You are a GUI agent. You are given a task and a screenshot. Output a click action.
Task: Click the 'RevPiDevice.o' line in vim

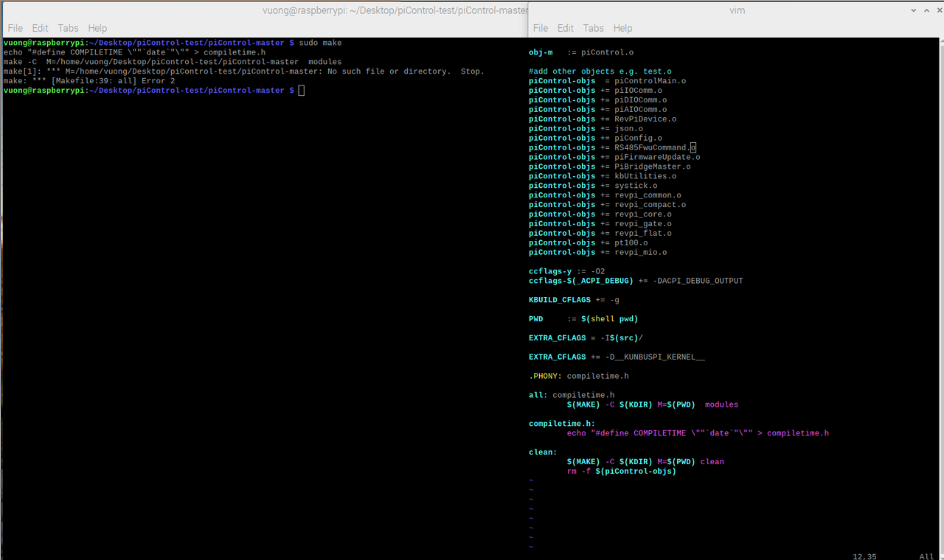[x=603, y=120]
